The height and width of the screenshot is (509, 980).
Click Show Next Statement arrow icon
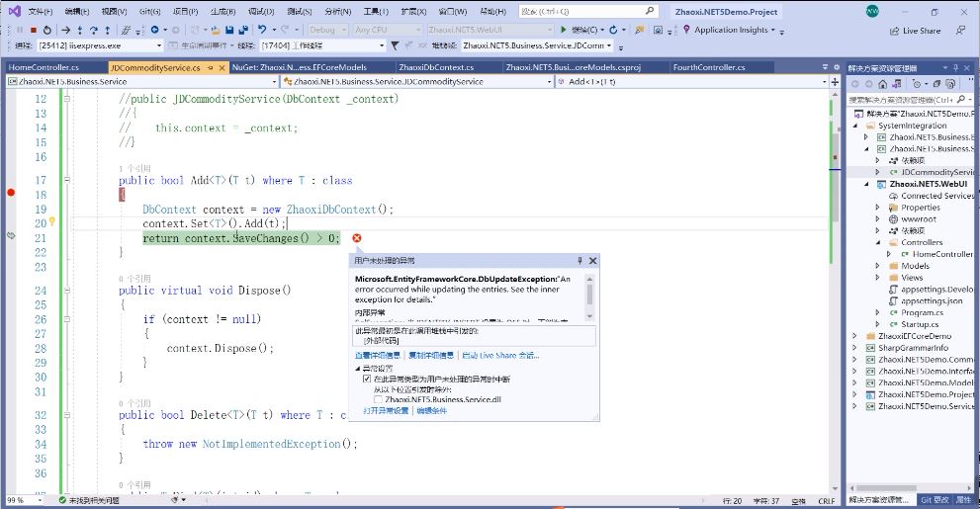click(65, 30)
